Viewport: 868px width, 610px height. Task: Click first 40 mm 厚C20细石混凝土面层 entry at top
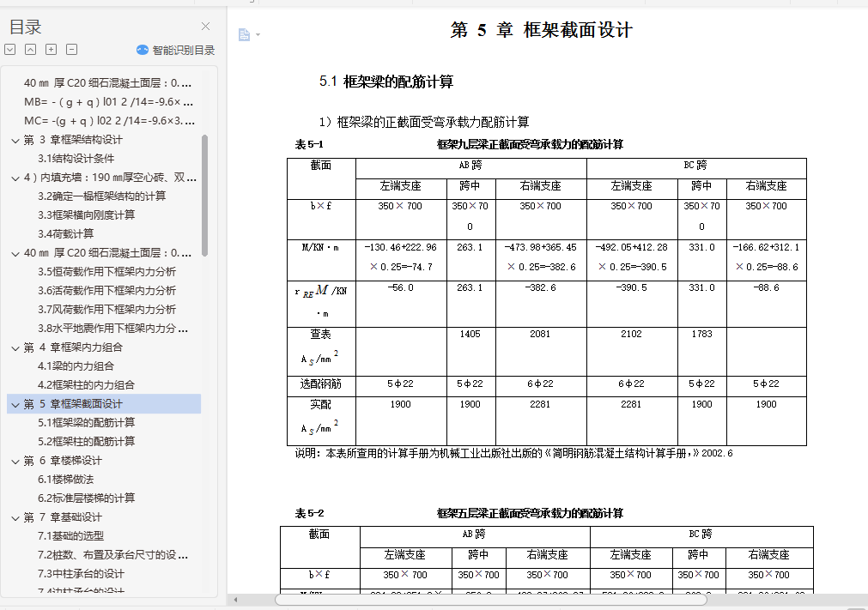(x=107, y=83)
